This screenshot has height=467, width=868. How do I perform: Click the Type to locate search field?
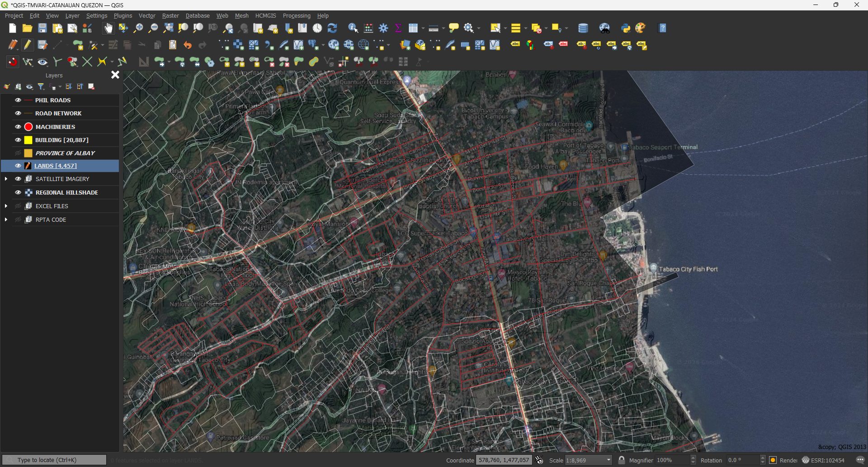coord(54,459)
